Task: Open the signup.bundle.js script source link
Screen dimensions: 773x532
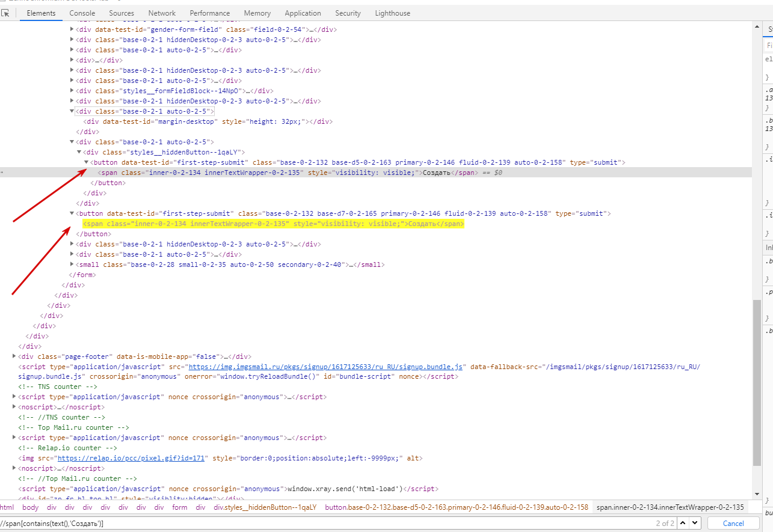Action: pos(325,367)
